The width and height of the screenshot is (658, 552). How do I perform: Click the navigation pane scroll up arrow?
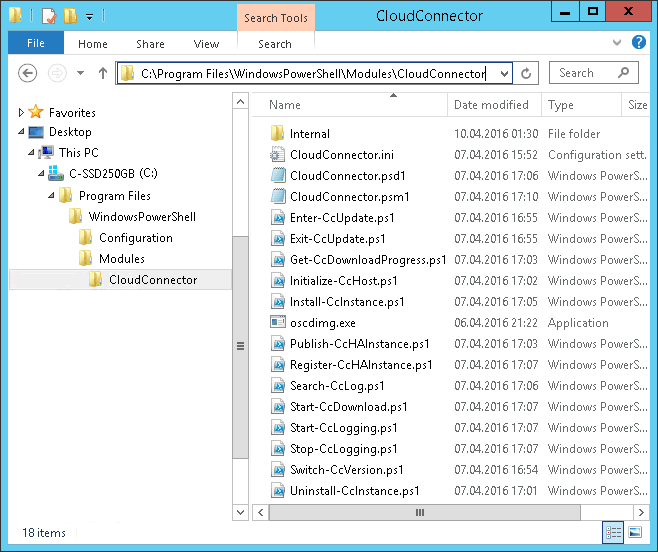point(240,102)
